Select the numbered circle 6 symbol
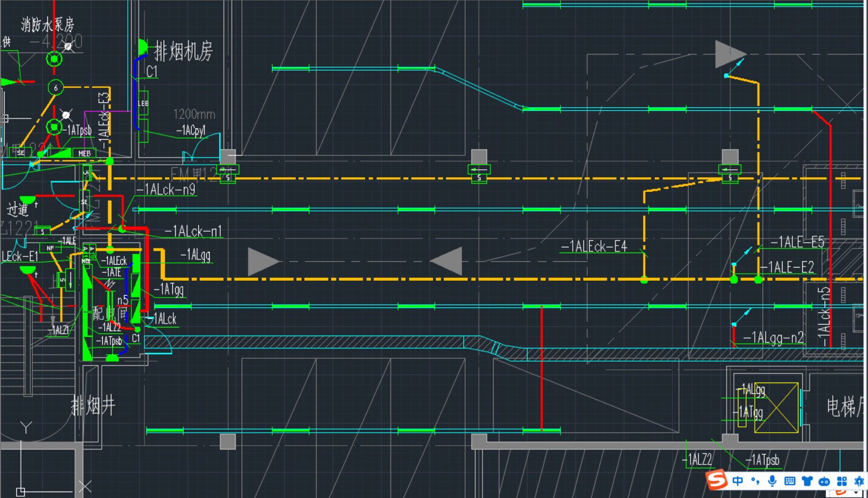Image resolution: width=868 pixels, height=498 pixels. pos(55,88)
